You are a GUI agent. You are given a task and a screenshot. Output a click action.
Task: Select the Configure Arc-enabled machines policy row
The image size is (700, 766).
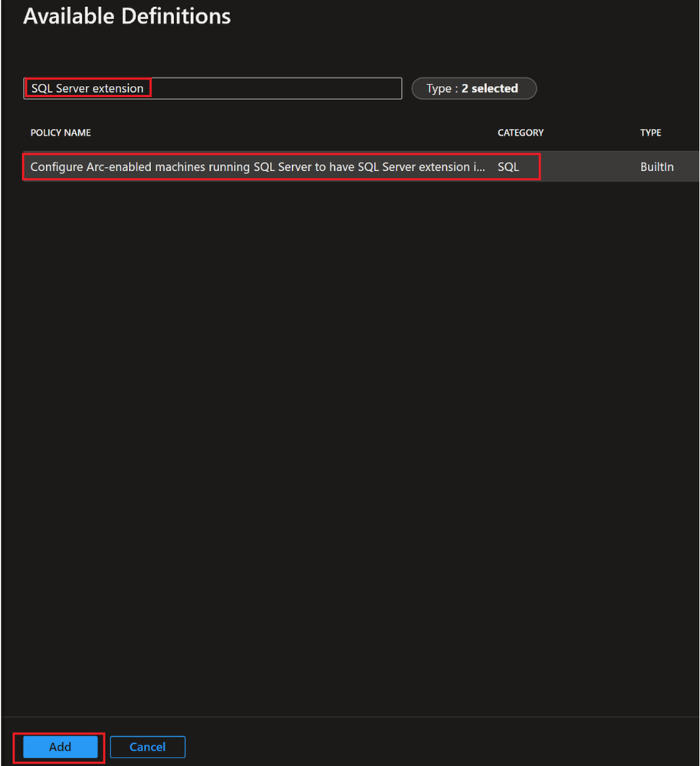tap(360, 166)
